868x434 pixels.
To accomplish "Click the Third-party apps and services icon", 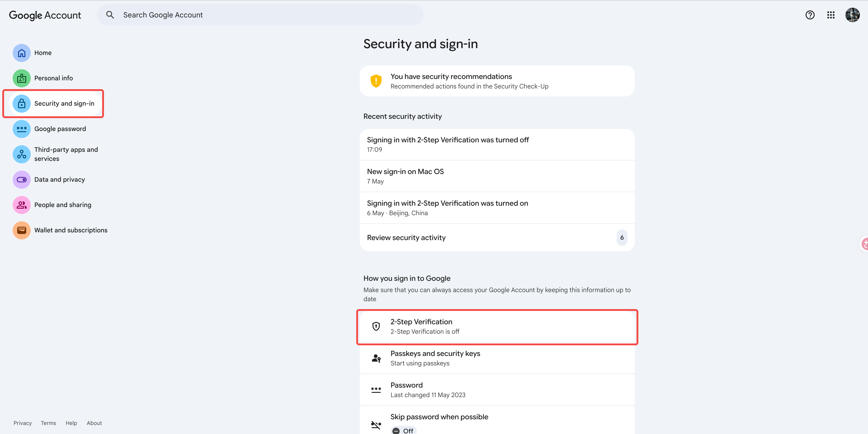I will click(21, 154).
